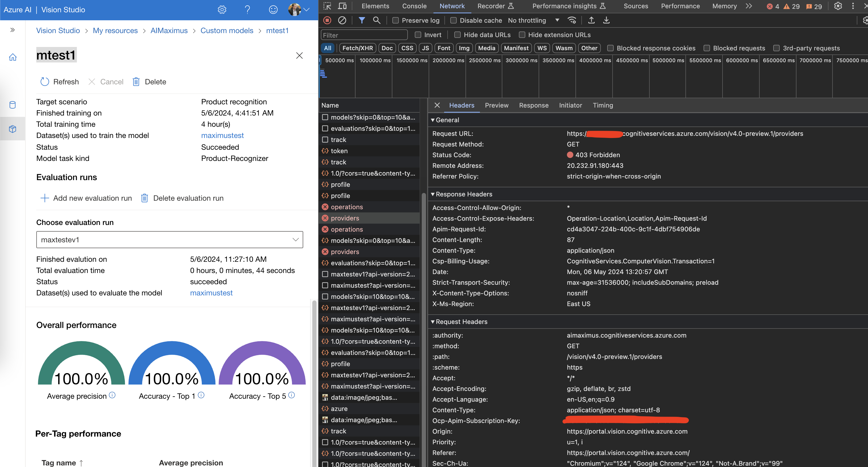This screenshot has height=467, width=868.
Task: Open the No throttling dropdown
Action: [x=533, y=21]
